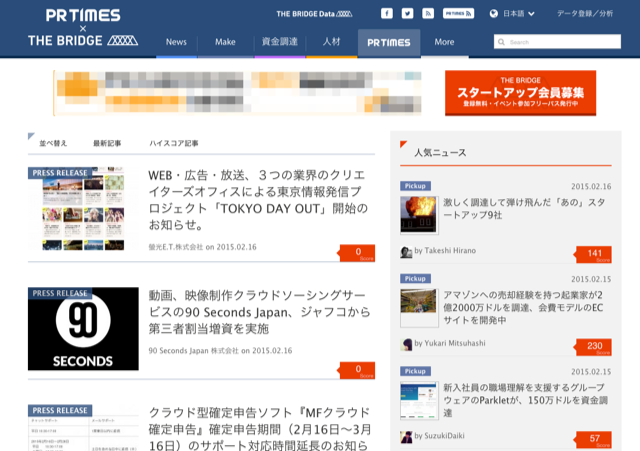Click the globe language icon
640x451 pixels.
(x=493, y=13)
